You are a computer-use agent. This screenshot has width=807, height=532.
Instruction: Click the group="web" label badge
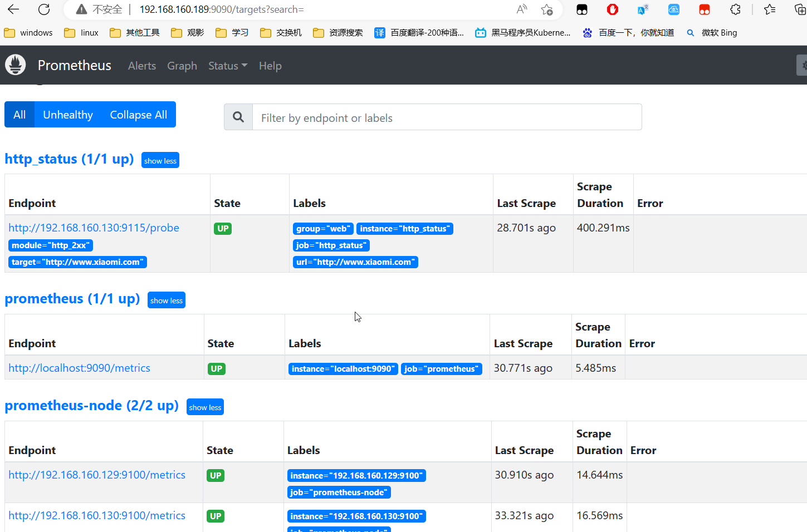[x=324, y=229]
